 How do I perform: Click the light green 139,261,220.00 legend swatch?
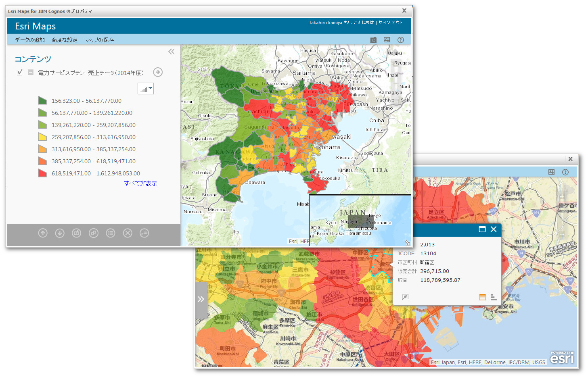[42, 125]
